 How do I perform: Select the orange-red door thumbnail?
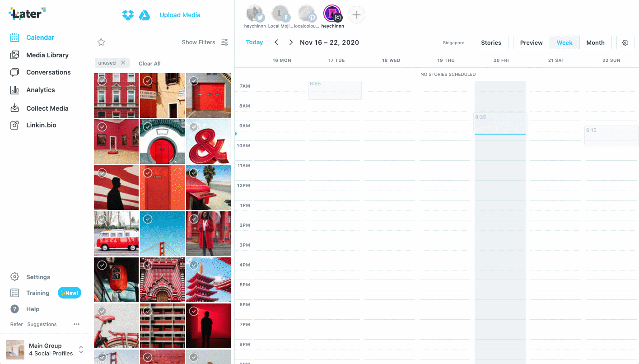(x=162, y=187)
